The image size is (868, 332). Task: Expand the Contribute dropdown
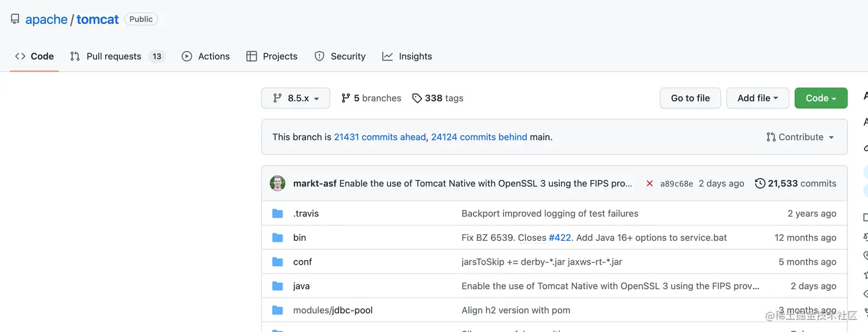(x=800, y=137)
